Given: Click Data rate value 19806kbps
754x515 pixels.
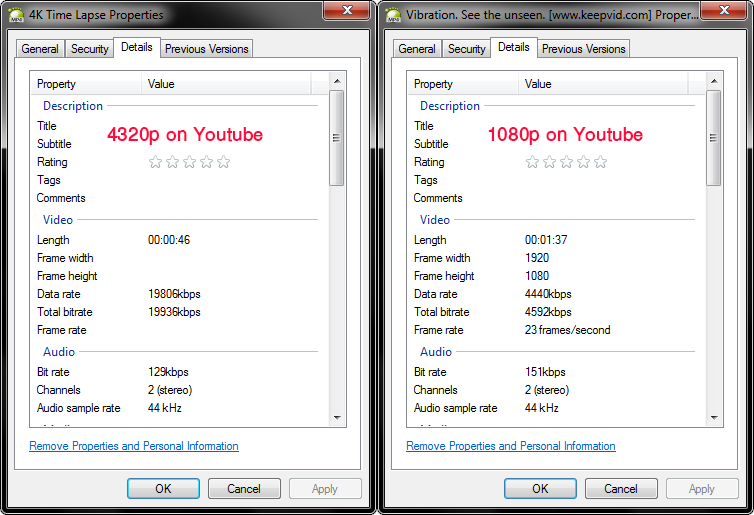Looking at the screenshot, I should 174,294.
